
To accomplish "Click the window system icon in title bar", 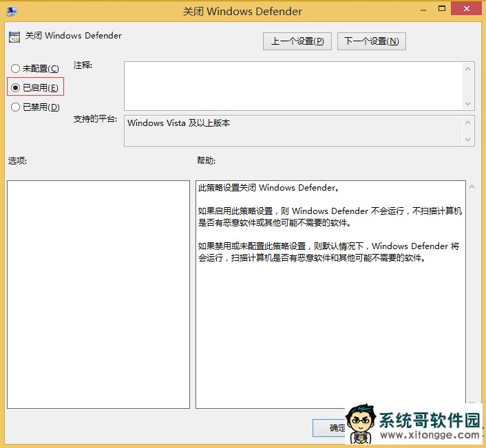I will [12, 12].
